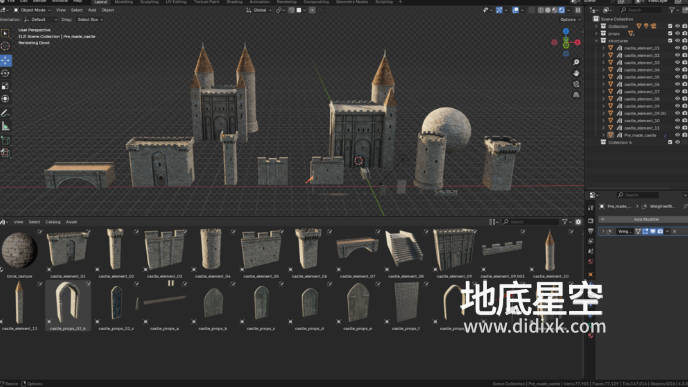This screenshot has height=387, width=688.
Task: Hide the structures collection with eye icon
Action: pyautogui.click(x=677, y=41)
